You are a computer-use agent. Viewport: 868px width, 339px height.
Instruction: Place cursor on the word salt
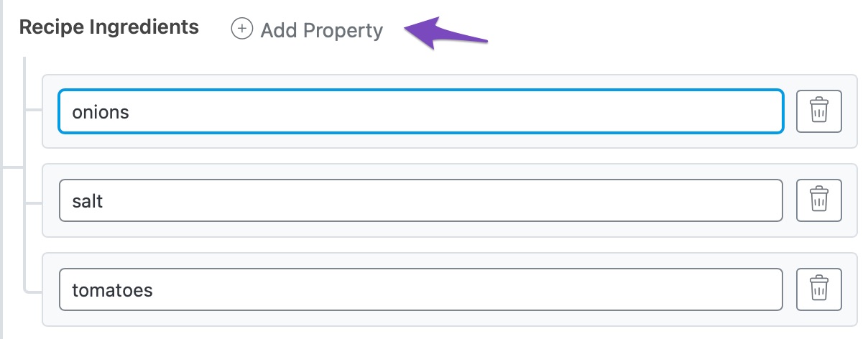(x=88, y=200)
